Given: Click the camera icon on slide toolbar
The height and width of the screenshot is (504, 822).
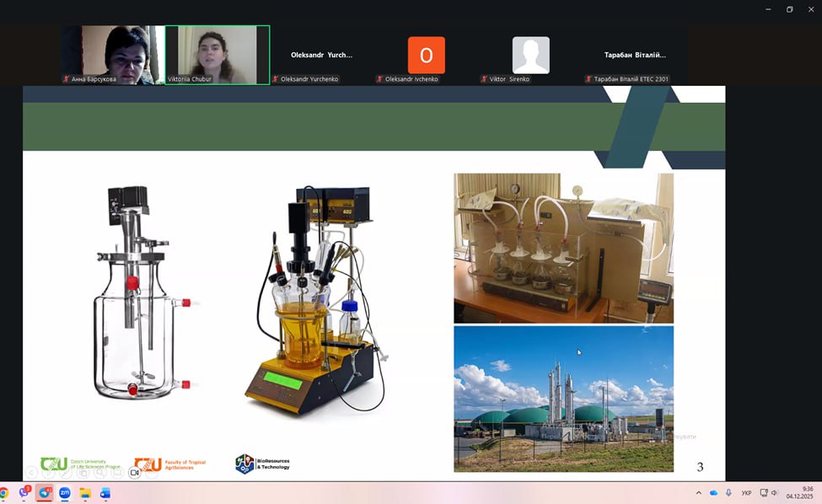Looking at the screenshot, I should click(134, 473).
